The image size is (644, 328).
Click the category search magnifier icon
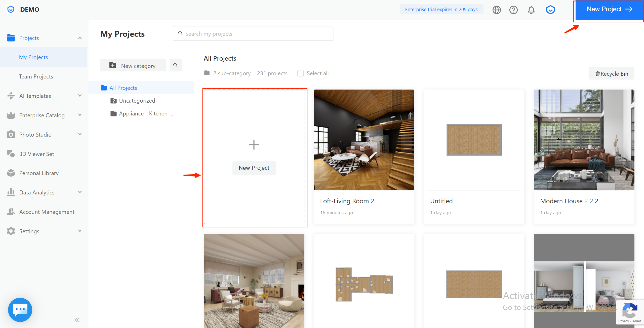(176, 65)
